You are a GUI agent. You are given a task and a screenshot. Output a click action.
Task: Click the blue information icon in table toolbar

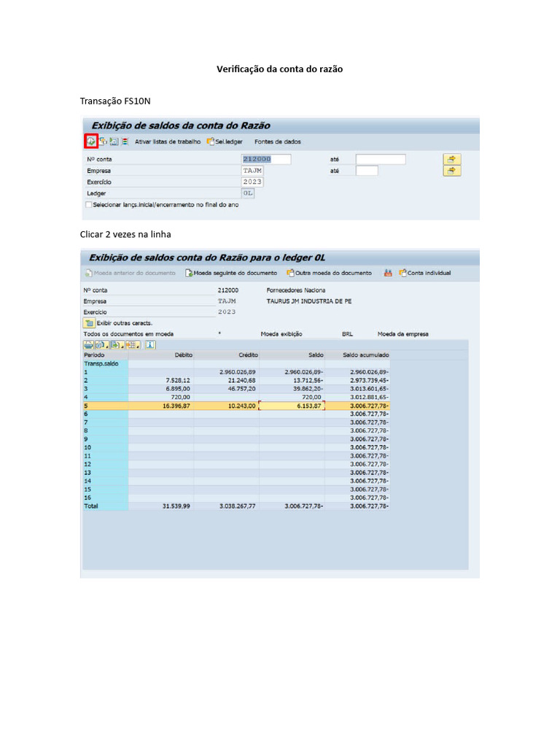coord(150,345)
